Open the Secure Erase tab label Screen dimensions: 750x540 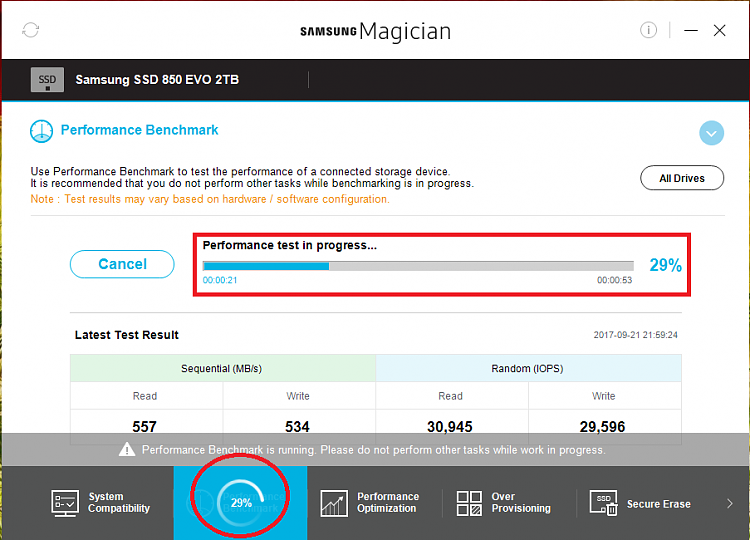[659, 504]
